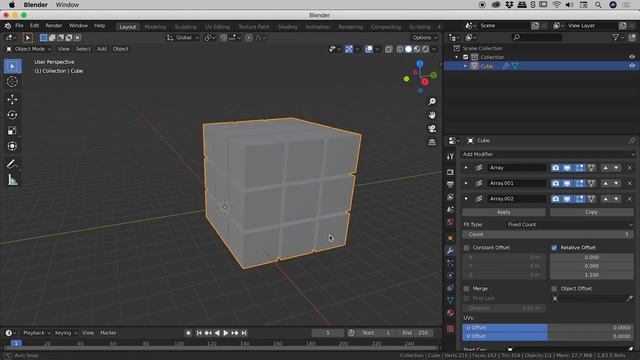Viewport: 640px width, 360px height.
Task: Click the Count slider field
Action: 548,234
